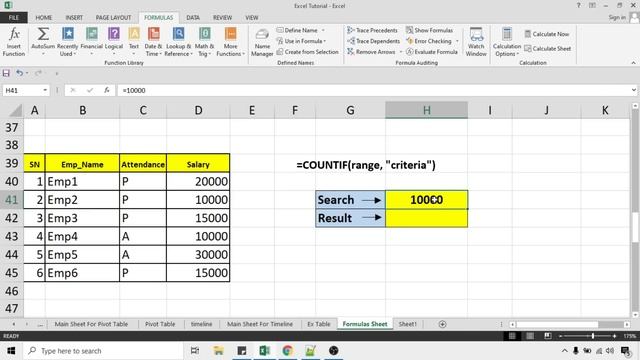
Task: Open the Text functions library
Action: pyautogui.click(x=134, y=42)
